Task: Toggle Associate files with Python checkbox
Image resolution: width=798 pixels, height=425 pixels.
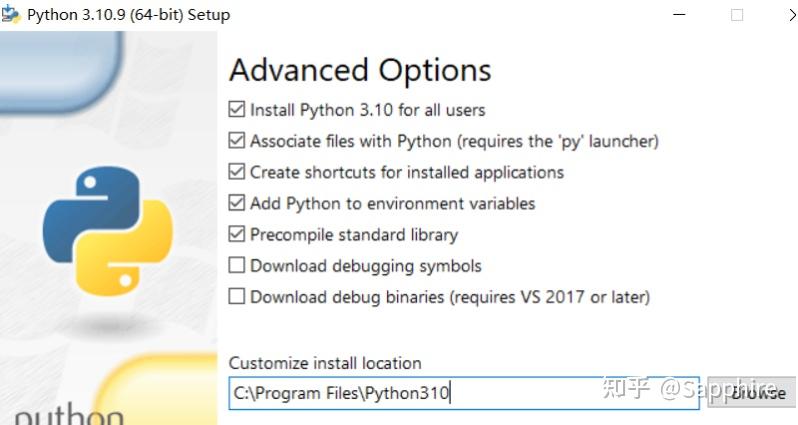Action: click(237, 141)
